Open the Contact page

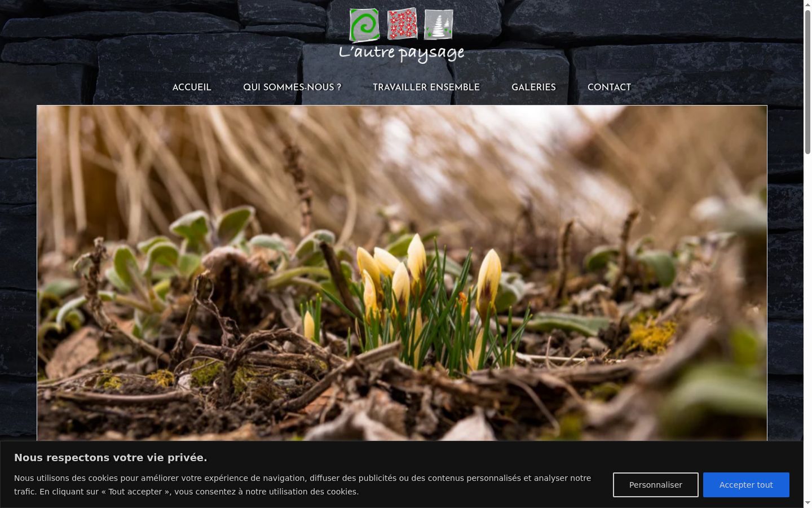click(609, 87)
